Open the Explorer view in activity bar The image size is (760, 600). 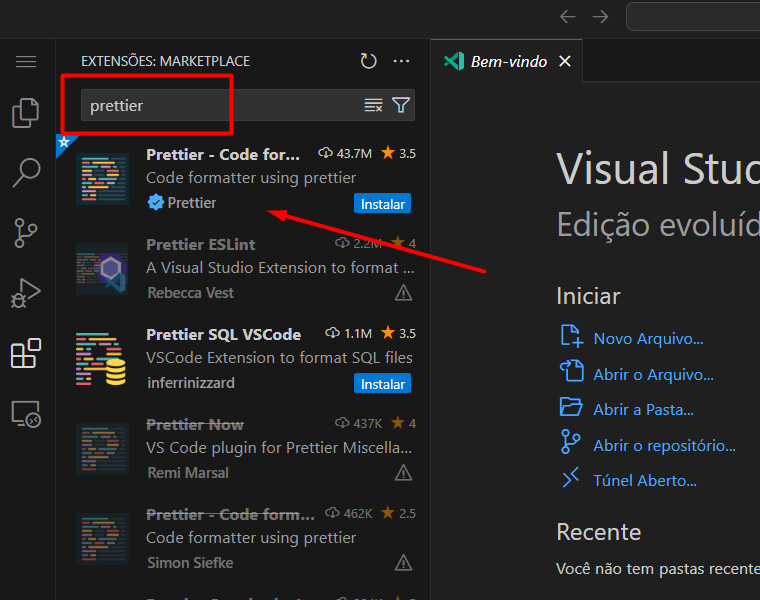click(x=26, y=113)
